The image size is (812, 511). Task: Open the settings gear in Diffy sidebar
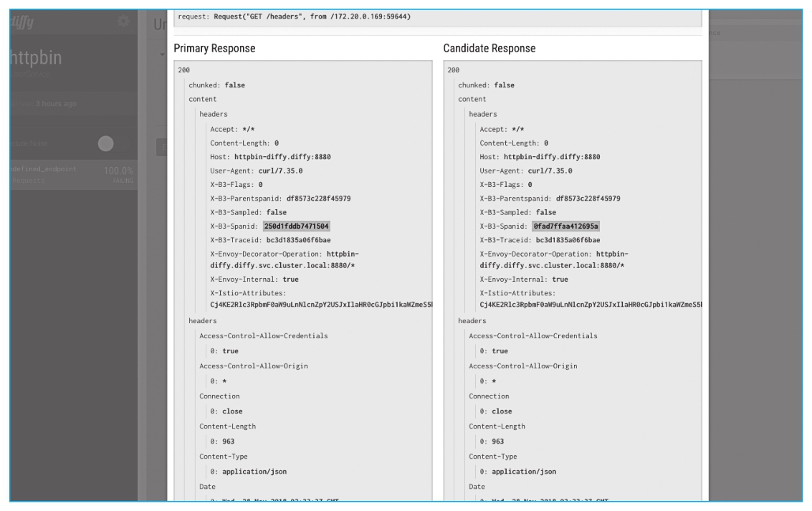point(123,23)
